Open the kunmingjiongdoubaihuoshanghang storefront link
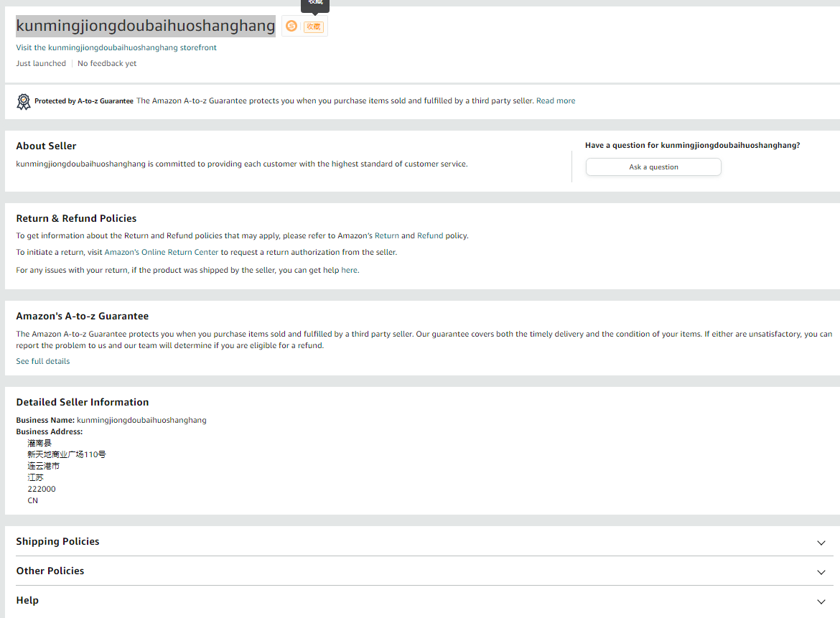The width and height of the screenshot is (840, 618). [116, 47]
